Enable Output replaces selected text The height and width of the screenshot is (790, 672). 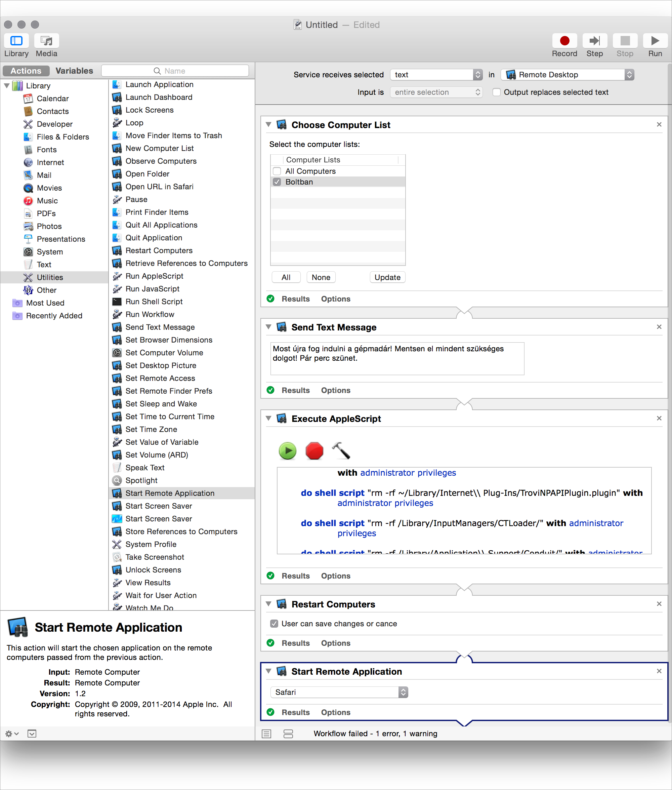click(x=496, y=92)
